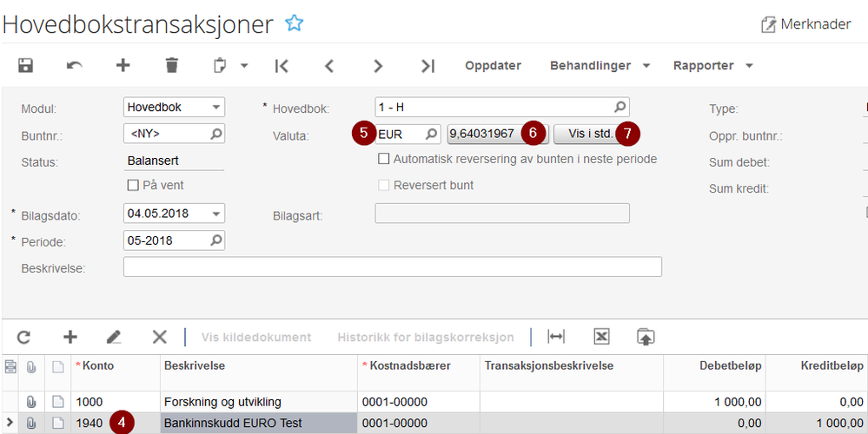Screen dimensions: 868x434
Task: Enable automatic reversal of batch next period
Action: tap(384, 159)
